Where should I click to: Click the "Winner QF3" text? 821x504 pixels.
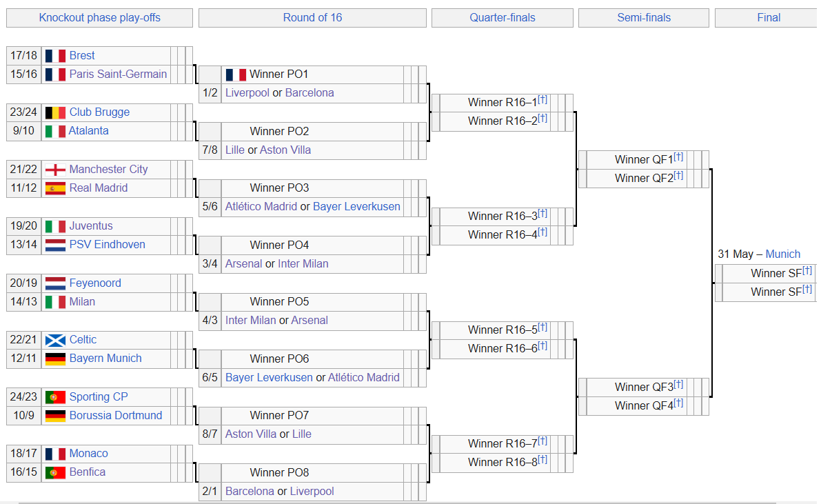644,387
